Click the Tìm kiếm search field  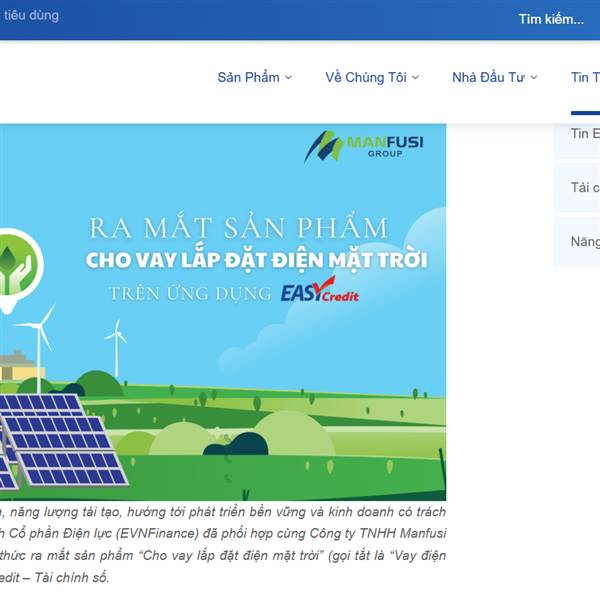(x=551, y=19)
